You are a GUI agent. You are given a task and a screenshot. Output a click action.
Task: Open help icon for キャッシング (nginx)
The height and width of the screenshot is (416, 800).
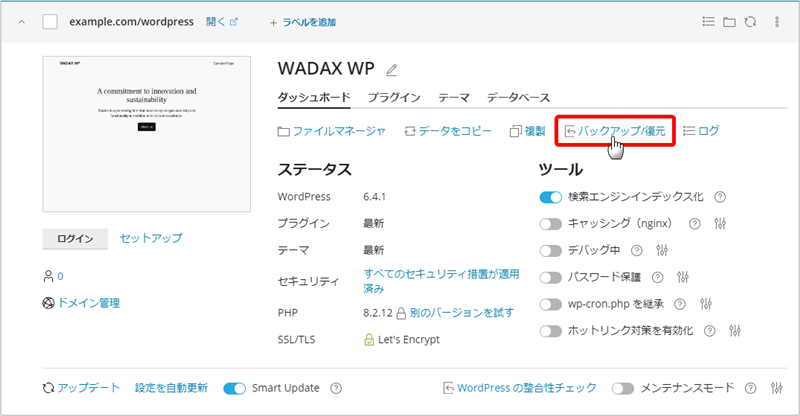coord(694,224)
